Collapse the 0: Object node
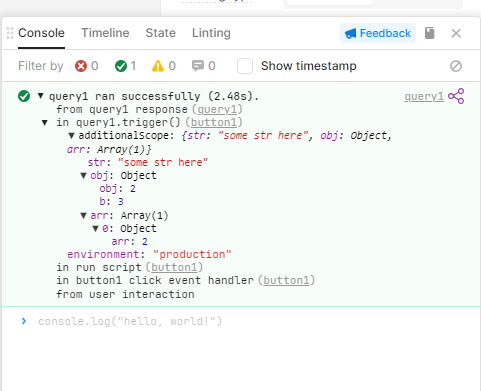 (96, 229)
